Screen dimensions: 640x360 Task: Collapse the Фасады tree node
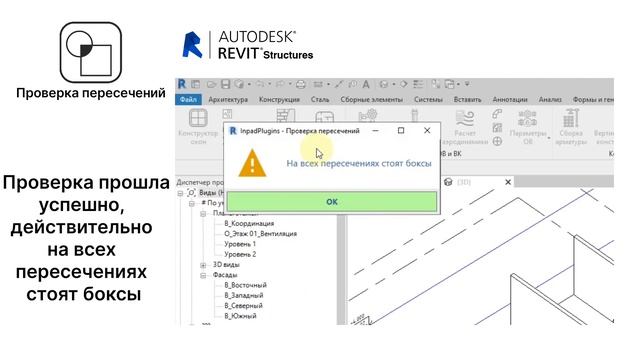click(203, 276)
